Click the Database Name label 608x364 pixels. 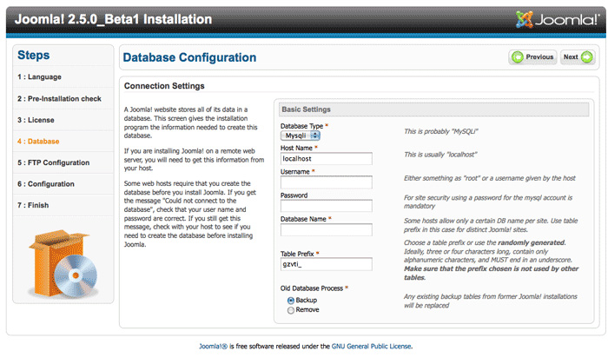point(303,219)
